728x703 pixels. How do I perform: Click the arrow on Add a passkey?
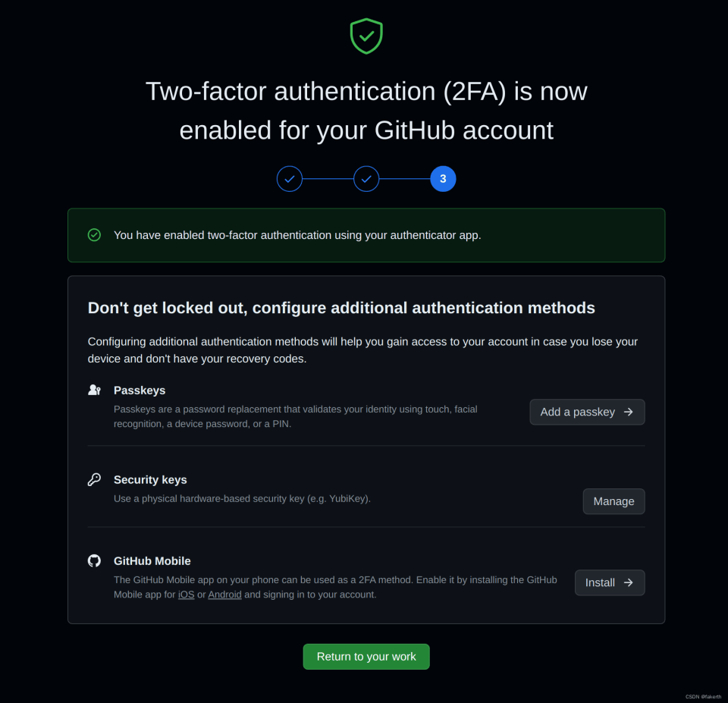(x=628, y=412)
